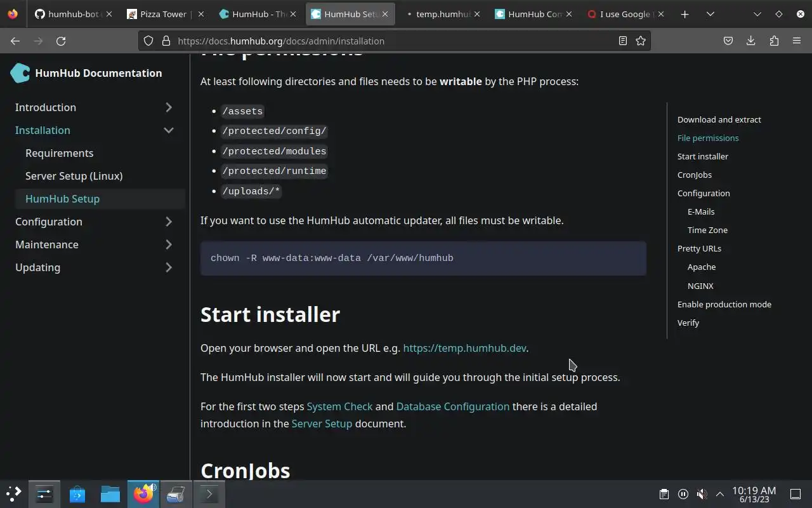Open the Firefox hamburger menu
The width and height of the screenshot is (812, 508).
797,41
